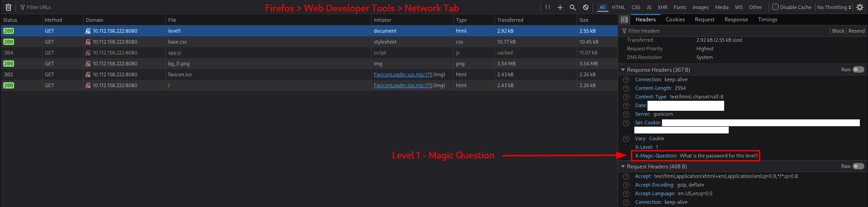
Task: Click help icon beside Content-Type header
Action: pyautogui.click(x=626, y=97)
